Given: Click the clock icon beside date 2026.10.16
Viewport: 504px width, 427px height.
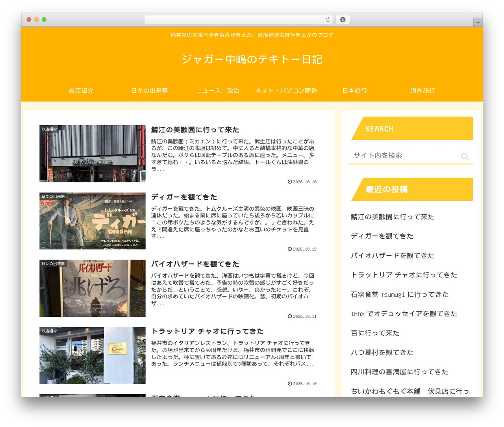Looking at the screenshot, I should click(290, 182).
